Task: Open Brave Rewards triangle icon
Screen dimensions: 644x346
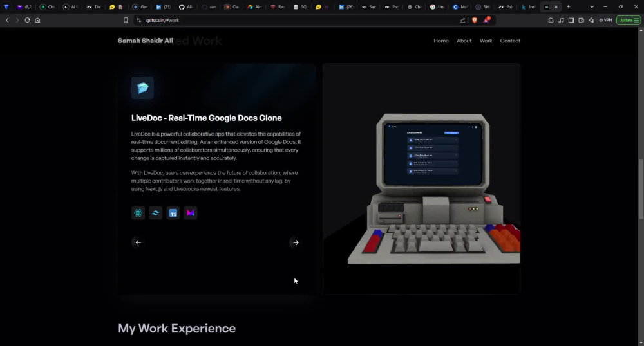Action: point(487,20)
